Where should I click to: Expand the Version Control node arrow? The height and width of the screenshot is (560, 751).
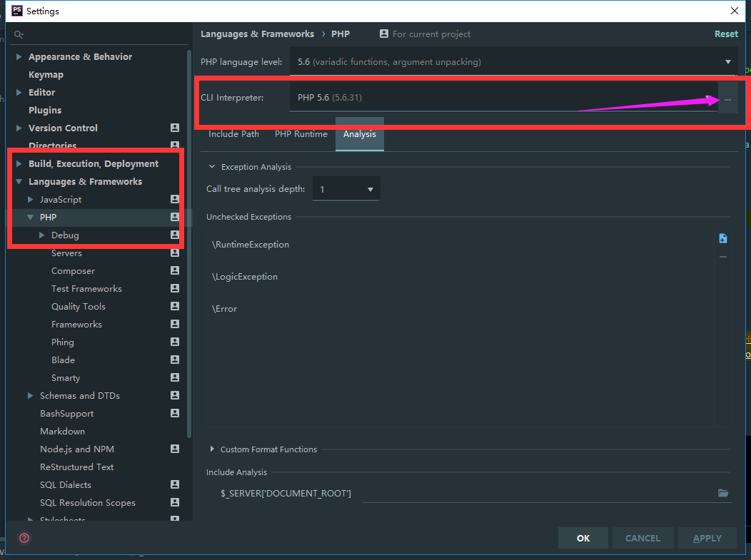pyautogui.click(x=19, y=128)
